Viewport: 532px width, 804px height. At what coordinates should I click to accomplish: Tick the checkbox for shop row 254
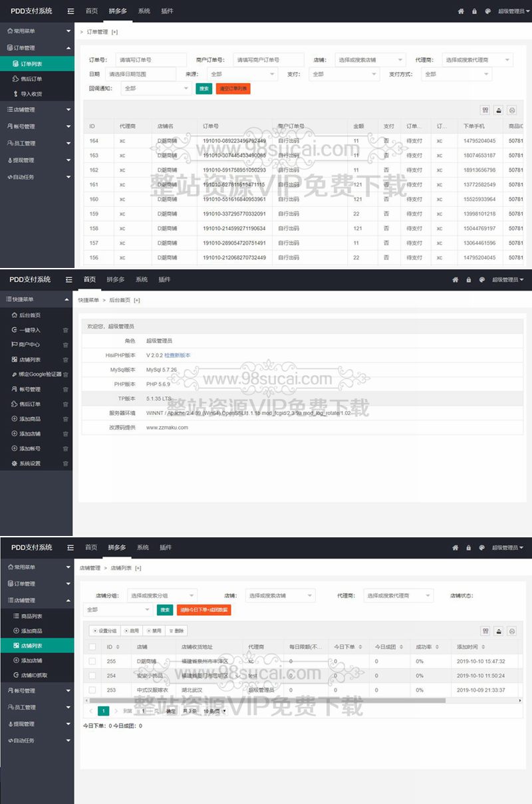[92, 676]
